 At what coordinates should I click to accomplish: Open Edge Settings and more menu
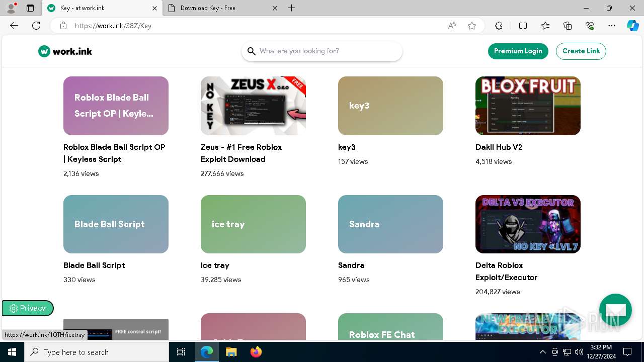pos(612,26)
